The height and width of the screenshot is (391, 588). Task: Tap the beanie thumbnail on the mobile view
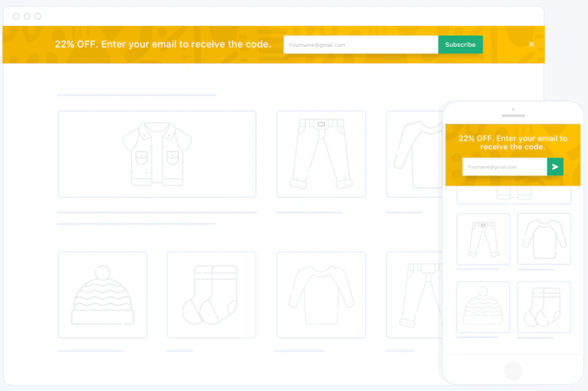tap(483, 307)
